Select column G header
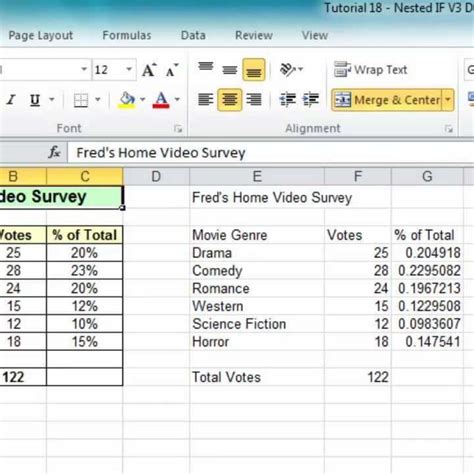 coord(427,176)
